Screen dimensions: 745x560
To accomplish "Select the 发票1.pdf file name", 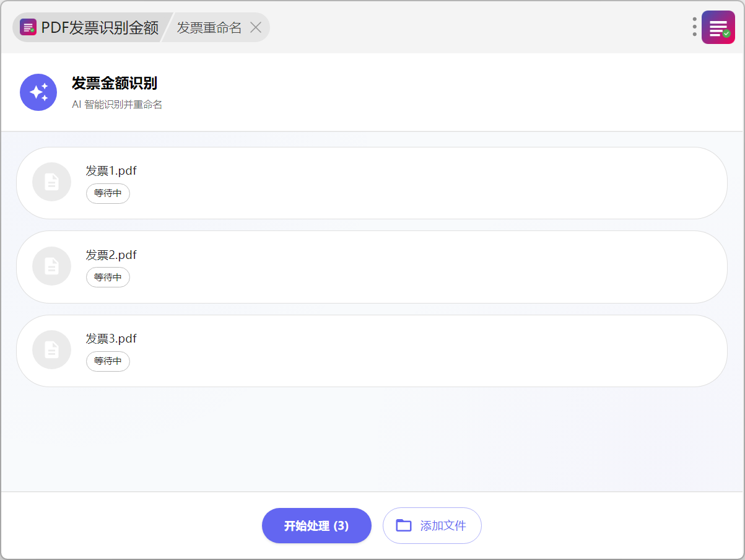I will (x=111, y=171).
